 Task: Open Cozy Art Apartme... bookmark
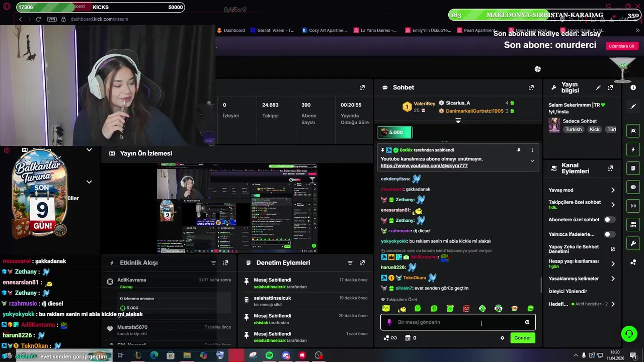[x=325, y=30]
